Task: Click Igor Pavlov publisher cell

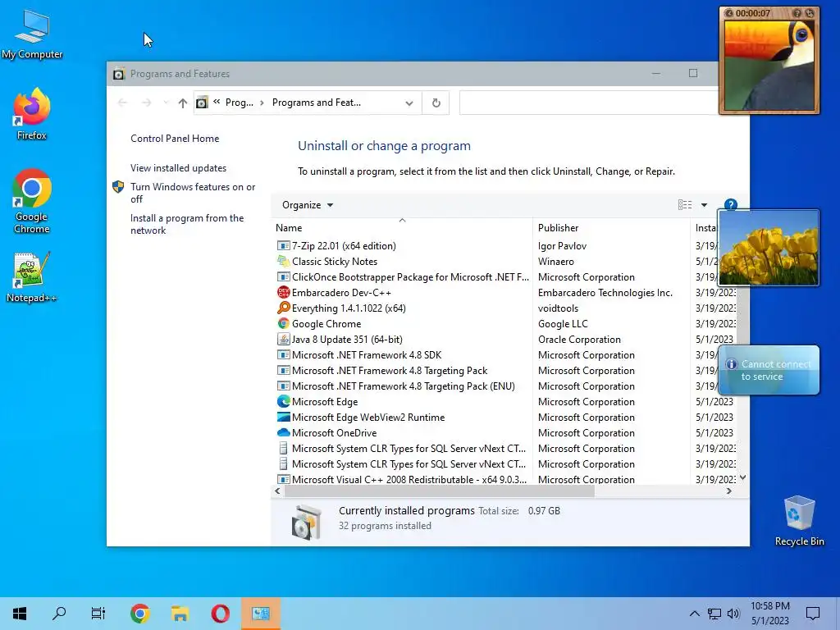Action: (562, 246)
